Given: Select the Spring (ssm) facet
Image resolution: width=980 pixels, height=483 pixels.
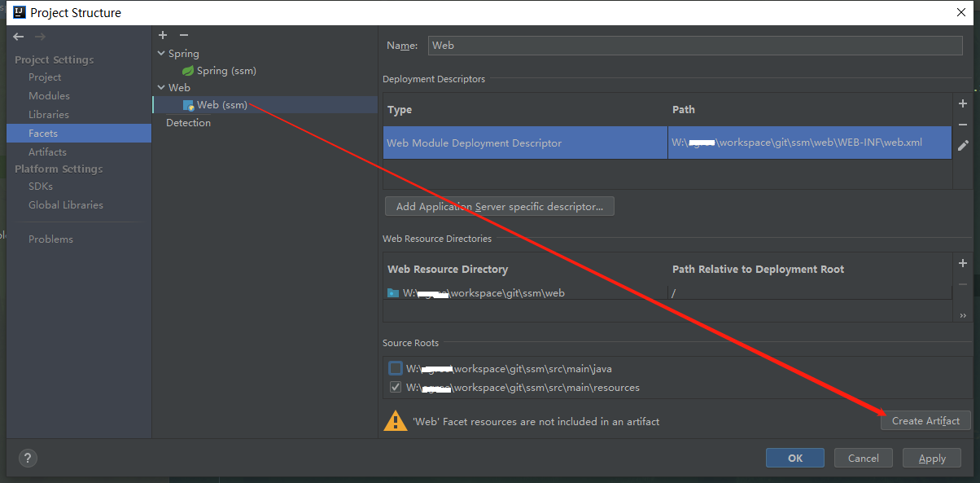Looking at the screenshot, I should 226,71.
